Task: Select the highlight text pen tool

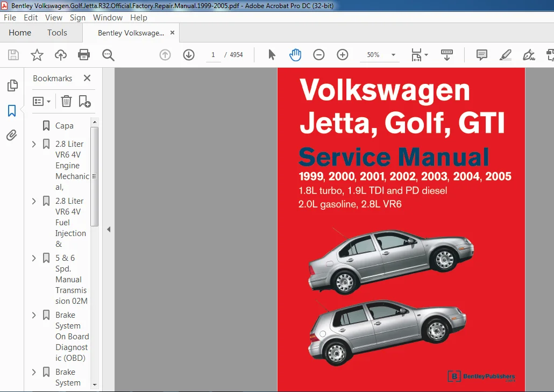Action: 505,55
